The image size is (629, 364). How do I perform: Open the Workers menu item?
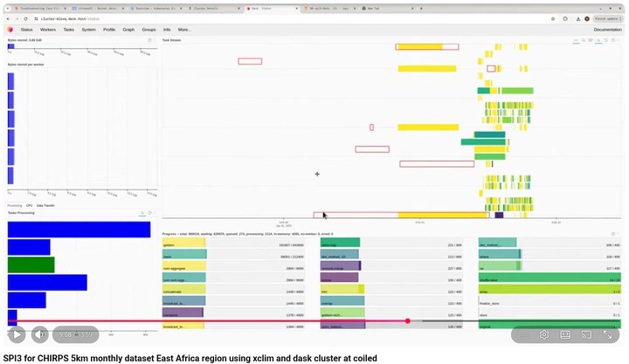pos(49,30)
